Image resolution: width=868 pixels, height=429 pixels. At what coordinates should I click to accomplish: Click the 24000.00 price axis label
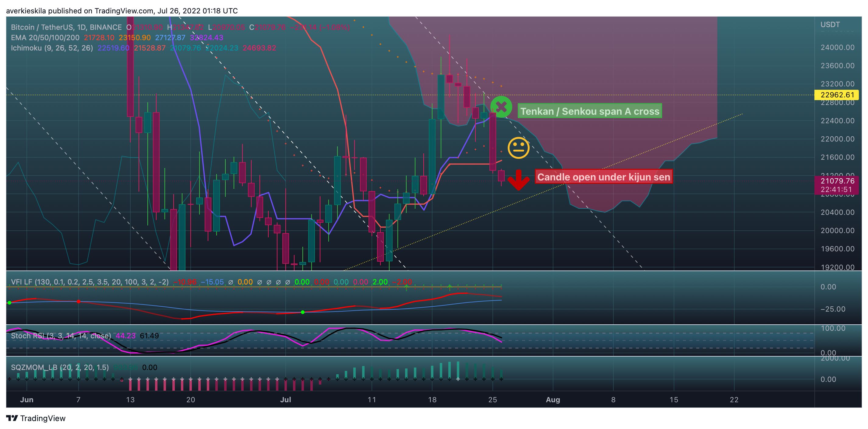837,47
